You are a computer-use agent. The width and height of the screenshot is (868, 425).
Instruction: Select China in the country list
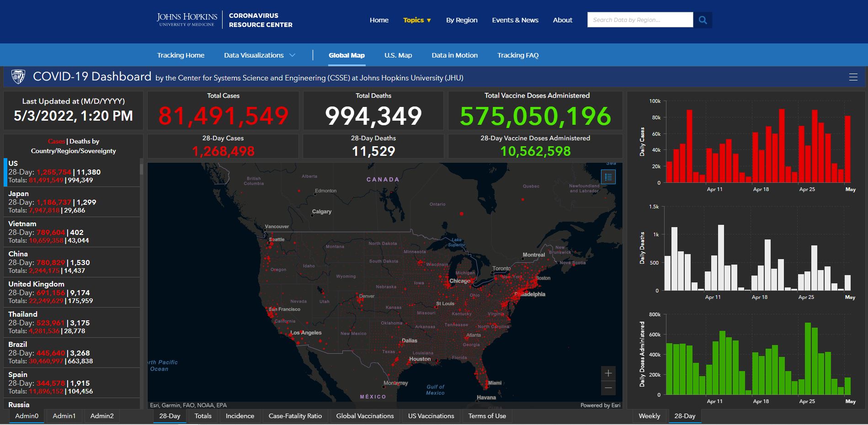(x=72, y=262)
